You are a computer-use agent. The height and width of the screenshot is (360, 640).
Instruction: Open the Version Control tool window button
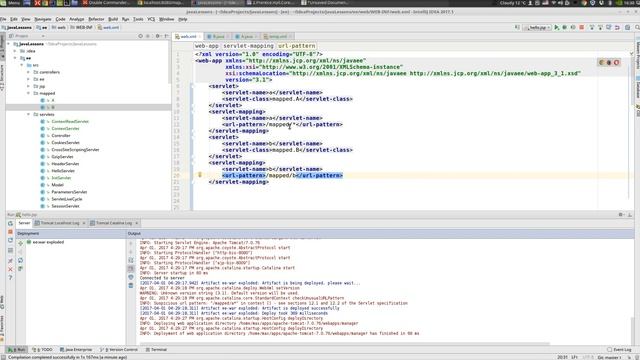click(x=119, y=350)
